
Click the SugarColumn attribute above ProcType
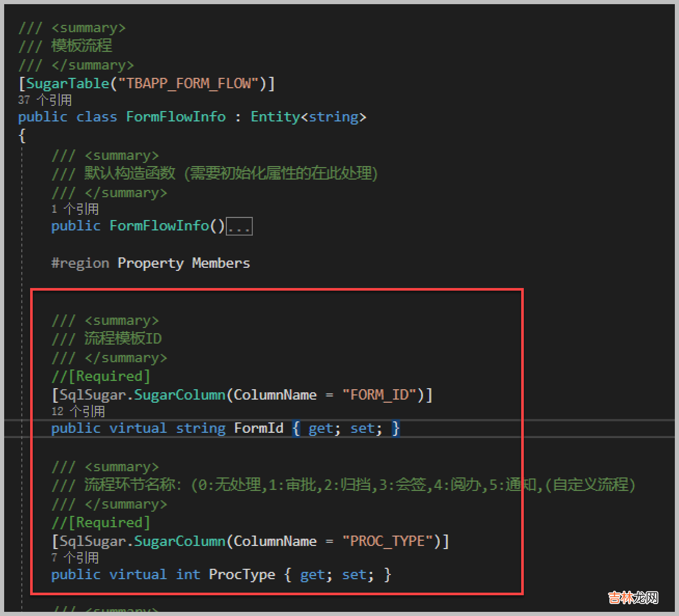click(x=180, y=541)
